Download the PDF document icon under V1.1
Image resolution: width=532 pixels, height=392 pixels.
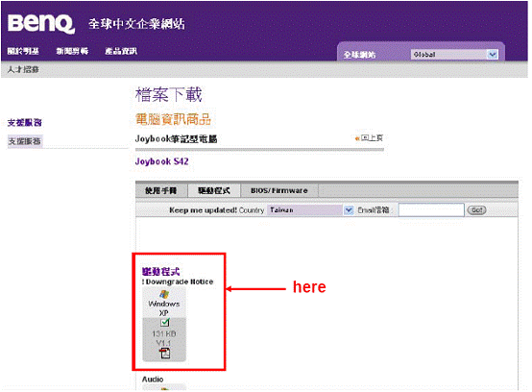[164, 354]
